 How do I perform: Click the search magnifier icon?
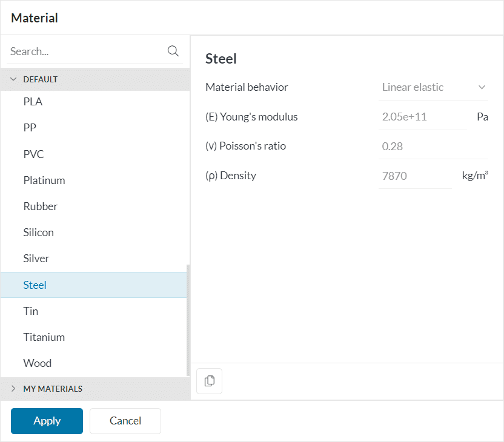pyautogui.click(x=173, y=51)
